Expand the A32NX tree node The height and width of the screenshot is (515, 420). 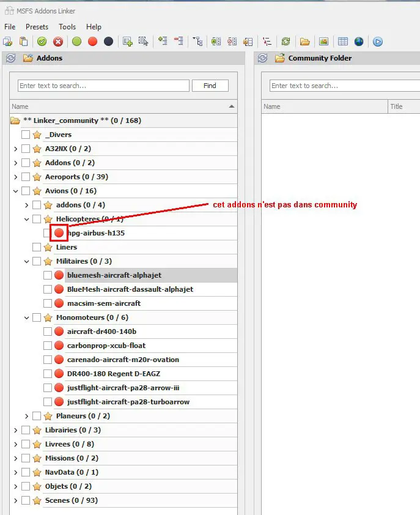click(x=15, y=149)
